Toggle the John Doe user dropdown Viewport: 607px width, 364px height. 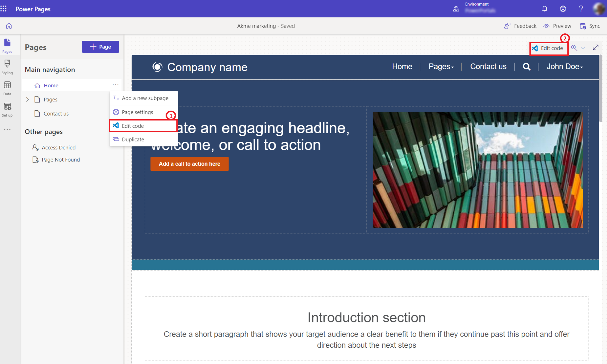coord(565,66)
